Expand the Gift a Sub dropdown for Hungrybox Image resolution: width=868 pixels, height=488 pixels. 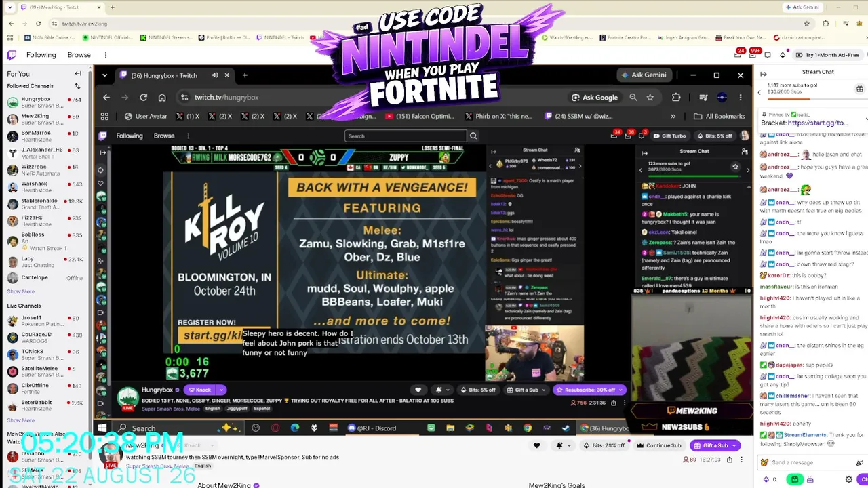point(545,390)
